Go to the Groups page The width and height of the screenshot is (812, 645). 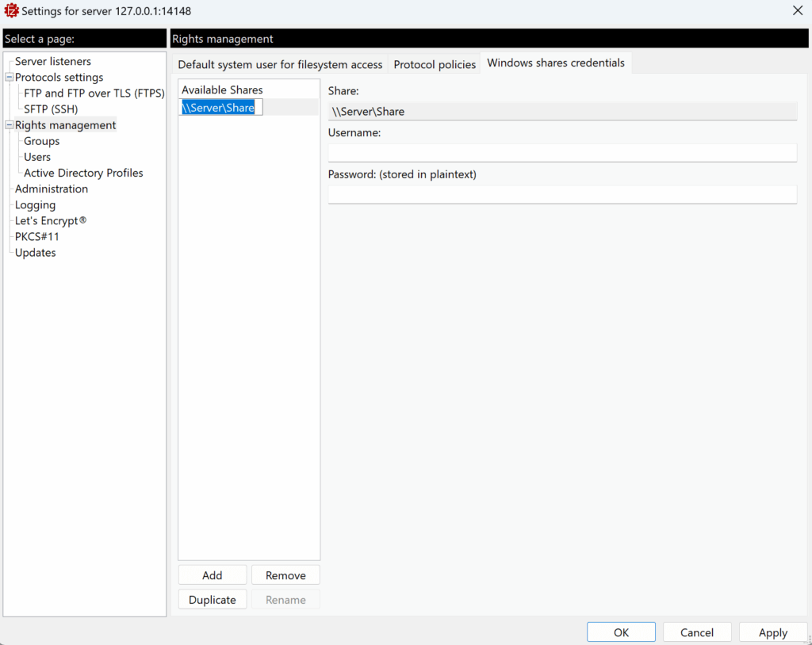coord(41,141)
